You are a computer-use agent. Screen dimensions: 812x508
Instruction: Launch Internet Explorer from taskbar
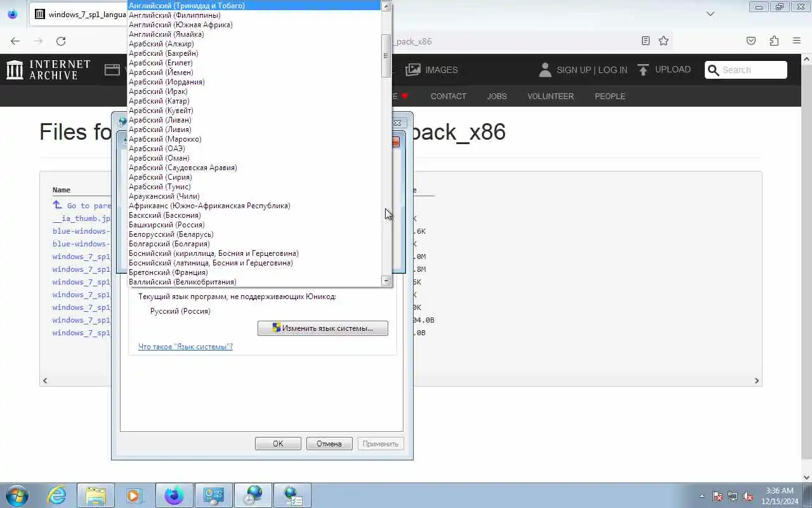[57, 495]
